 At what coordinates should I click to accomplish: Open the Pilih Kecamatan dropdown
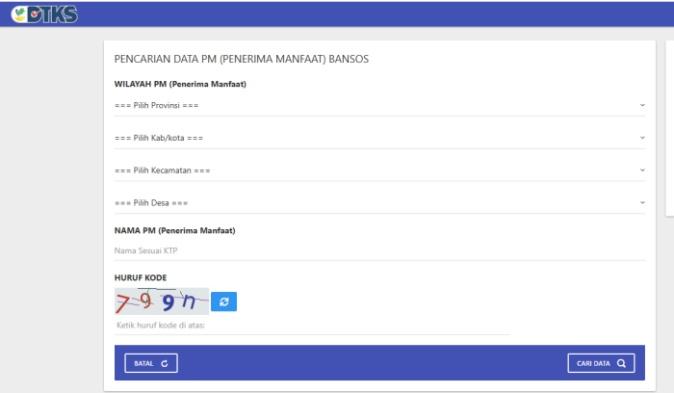click(x=380, y=171)
